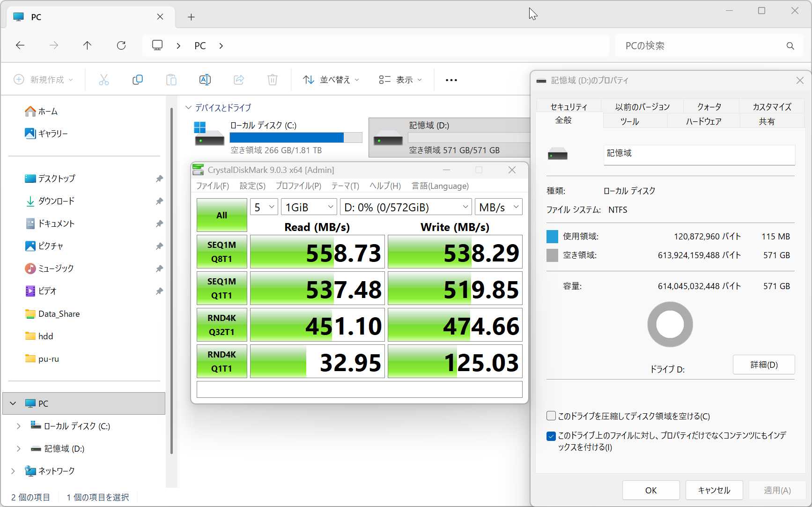The image size is (812, 507).
Task: Expand 記憶域 (D:) in the tree
Action: (19, 448)
